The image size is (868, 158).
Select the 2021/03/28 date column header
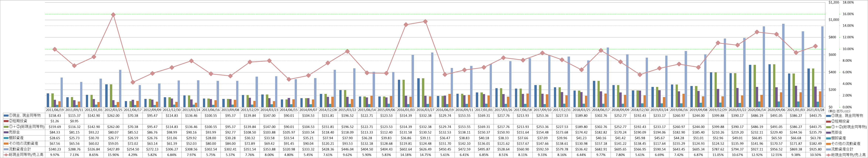point(815,110)
